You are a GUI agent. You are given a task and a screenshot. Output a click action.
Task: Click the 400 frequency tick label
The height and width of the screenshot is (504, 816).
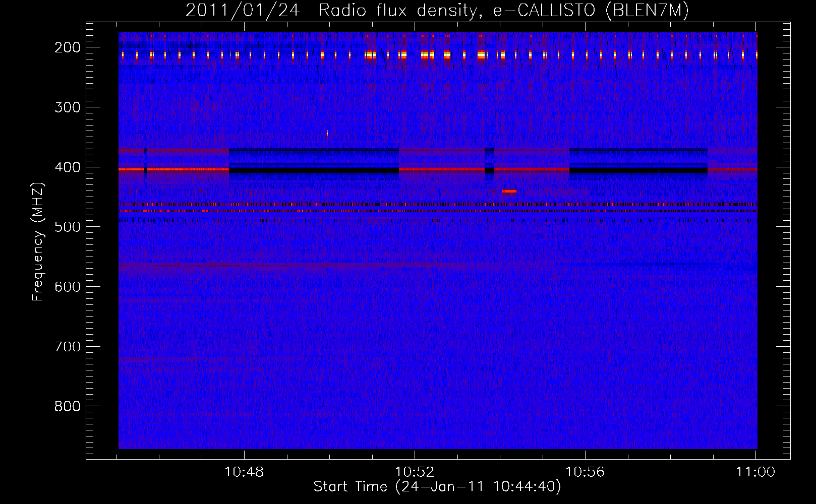[x=68, y=167]
